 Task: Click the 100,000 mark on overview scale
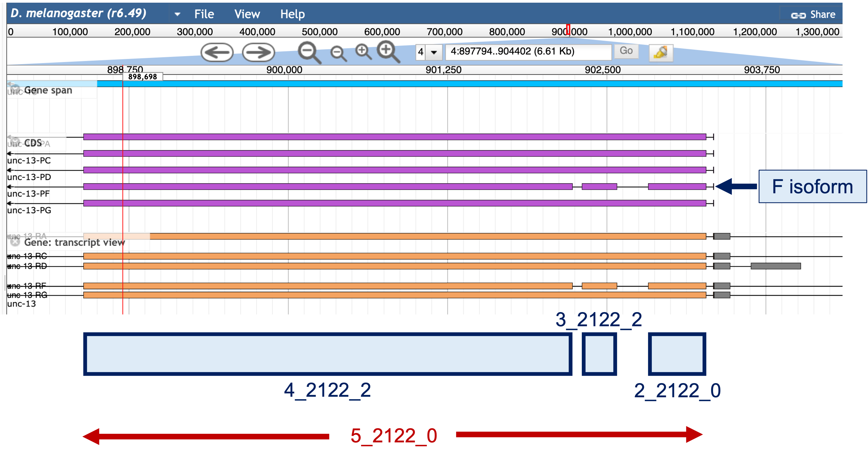pos(70,32)
